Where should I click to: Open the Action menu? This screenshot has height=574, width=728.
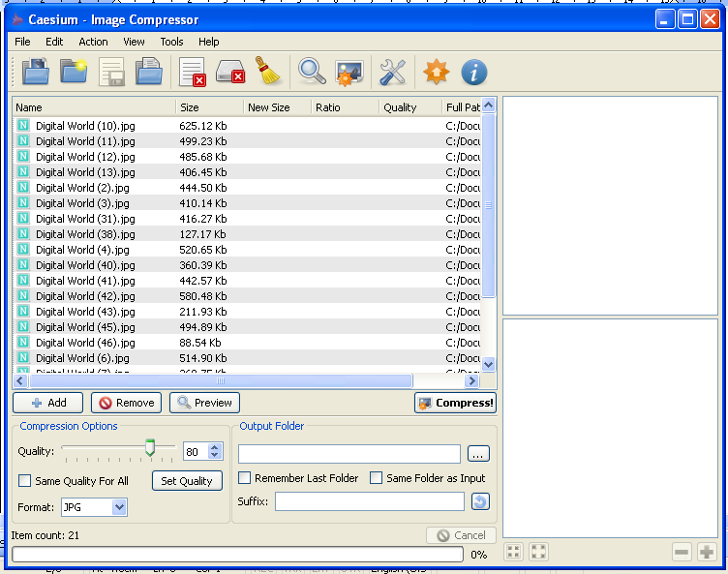pyautogui.click(x=93, y=42)
